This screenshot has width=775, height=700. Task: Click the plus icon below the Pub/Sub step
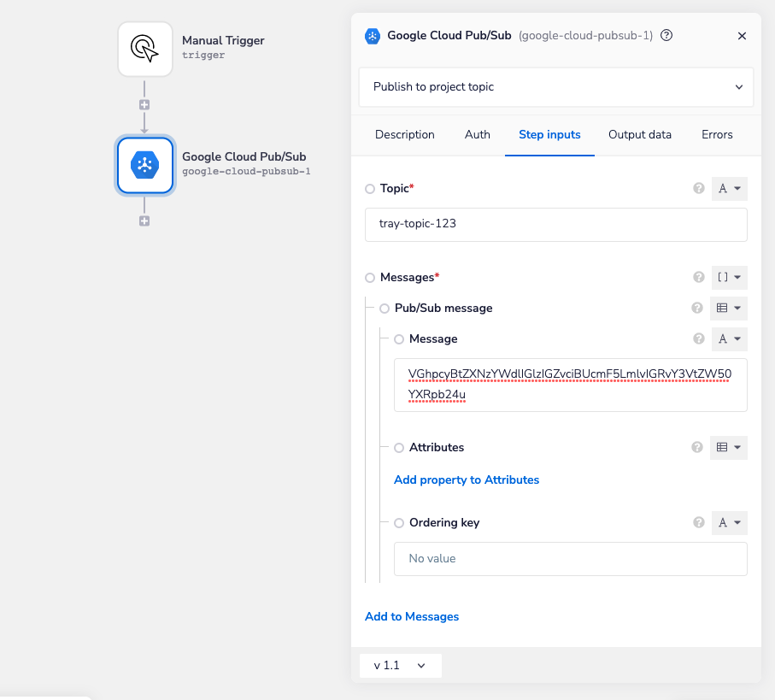pos(144,220)
